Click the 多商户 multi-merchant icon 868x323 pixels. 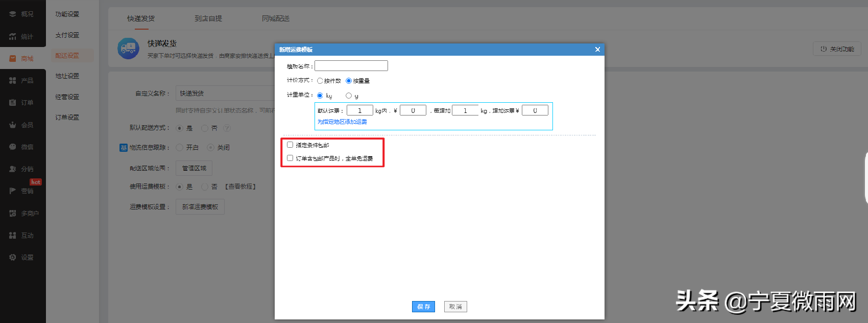[13, 213]
